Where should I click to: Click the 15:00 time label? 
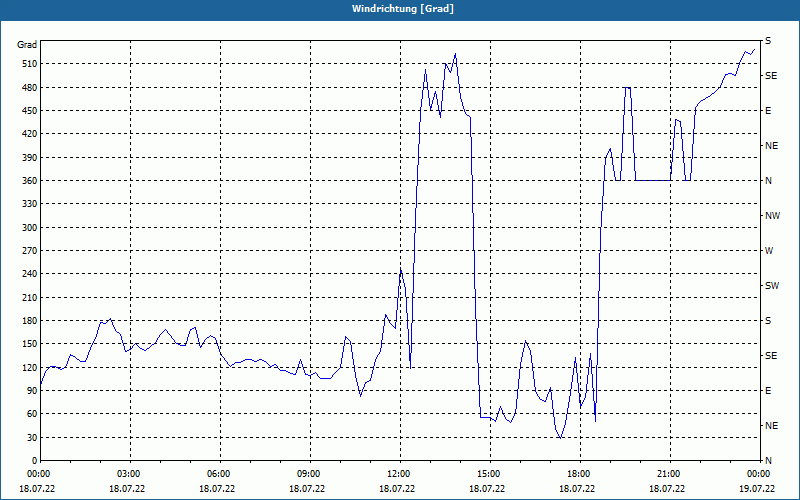tap(490, 474)
